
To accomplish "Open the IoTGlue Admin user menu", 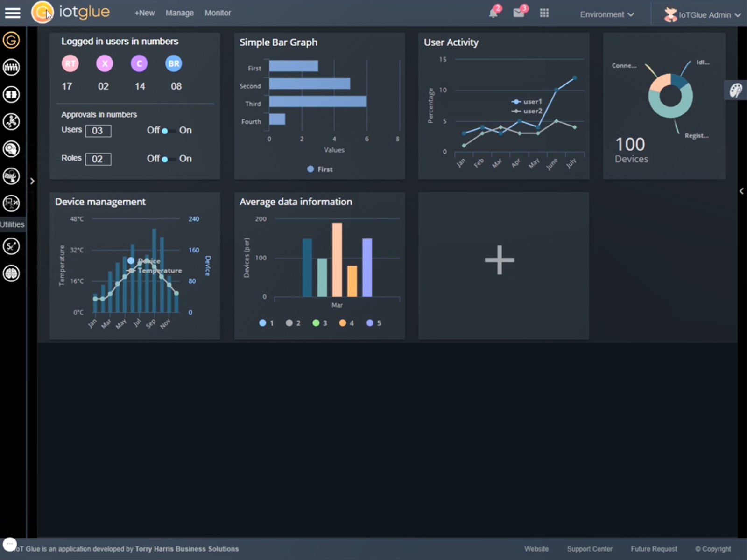I will [x=703, y=15].
